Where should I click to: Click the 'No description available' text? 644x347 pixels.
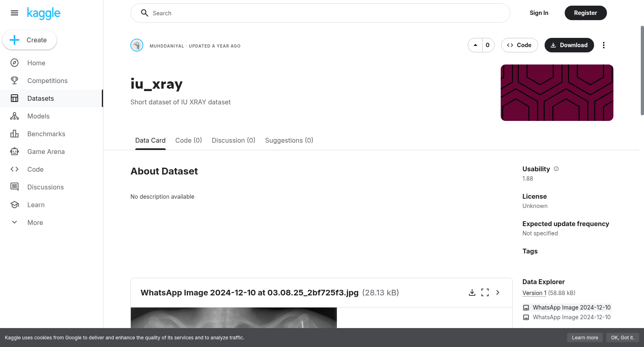[162, 197]
